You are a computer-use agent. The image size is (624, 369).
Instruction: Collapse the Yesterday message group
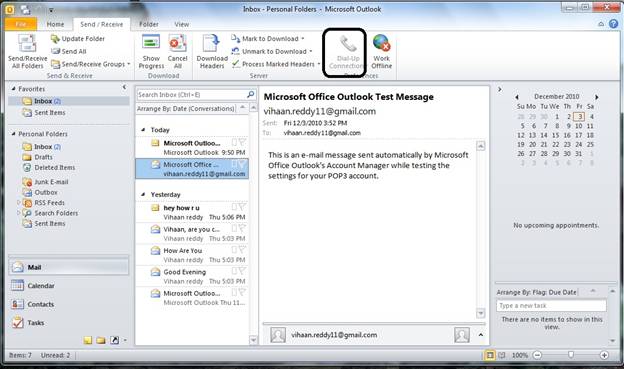(143, 194)
